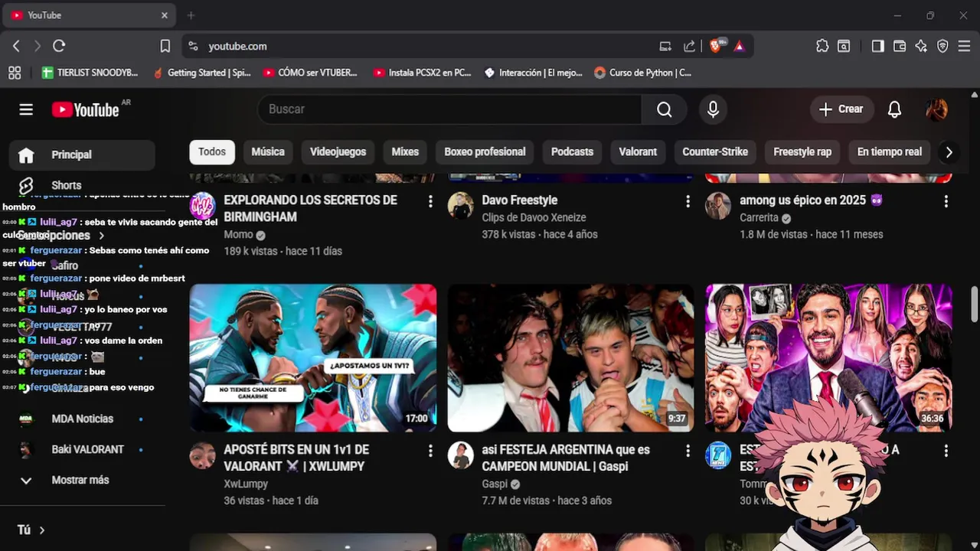The width and height of the screenshot is (980, 551).
Task: Toggle the browser sidebar panel icon
Action: click(878, 46)
